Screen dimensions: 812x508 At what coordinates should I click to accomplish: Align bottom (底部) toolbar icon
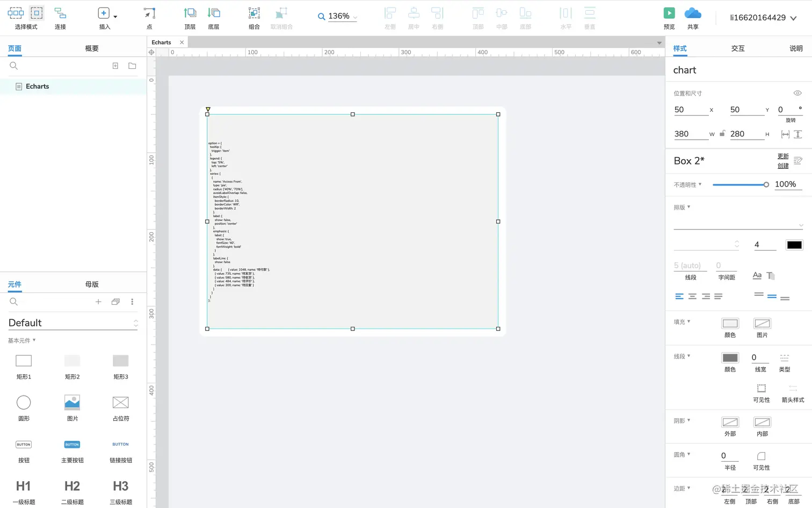(525, 13)
